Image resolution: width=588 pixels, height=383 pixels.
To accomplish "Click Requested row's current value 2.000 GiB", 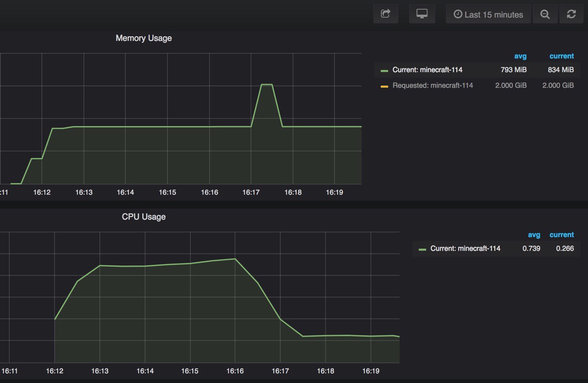I will pos(558,86).
